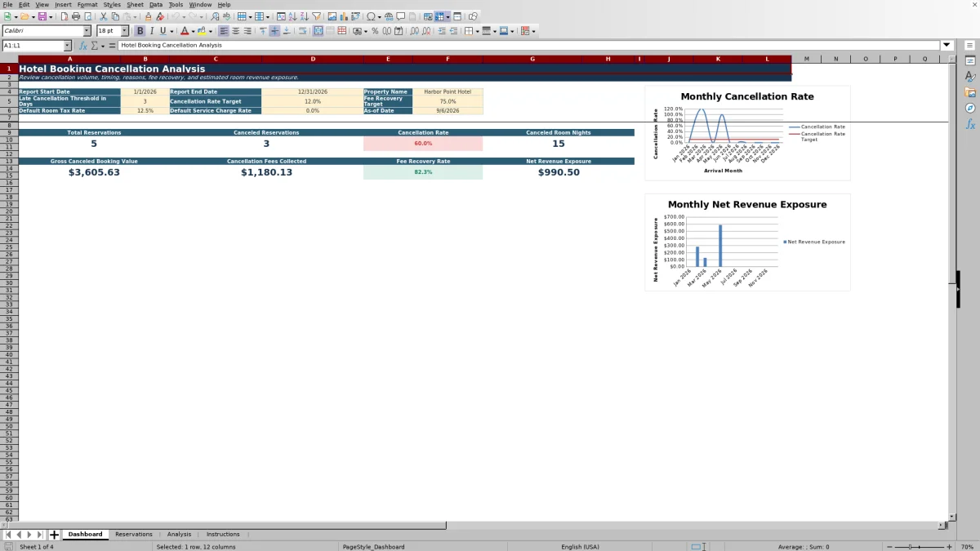Click the Font Color red A swatch
This screenshot has height=551, width=980.
[x=185, y=31]
